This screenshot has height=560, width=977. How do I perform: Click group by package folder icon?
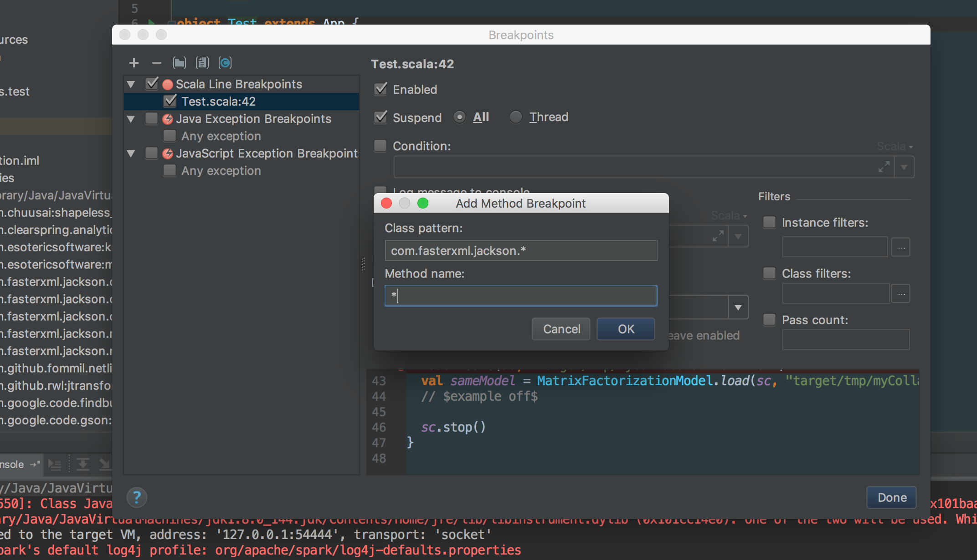[179, 63]
